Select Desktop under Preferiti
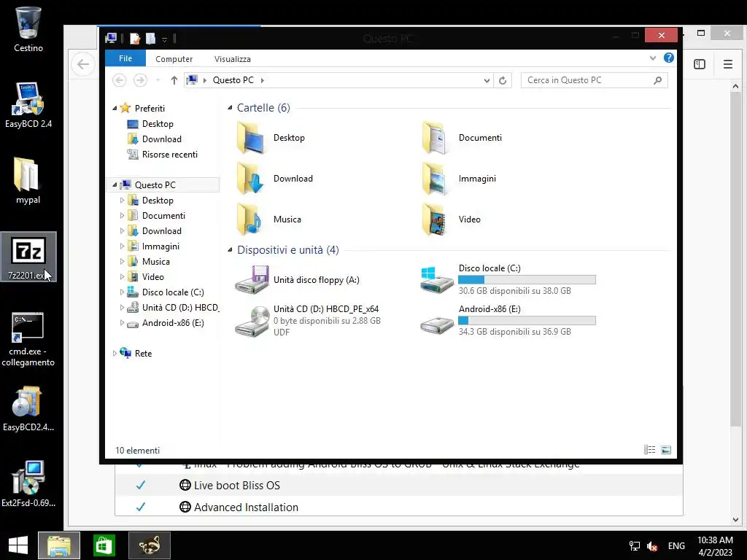Screen dimensions: 747x560 [158, 124]
